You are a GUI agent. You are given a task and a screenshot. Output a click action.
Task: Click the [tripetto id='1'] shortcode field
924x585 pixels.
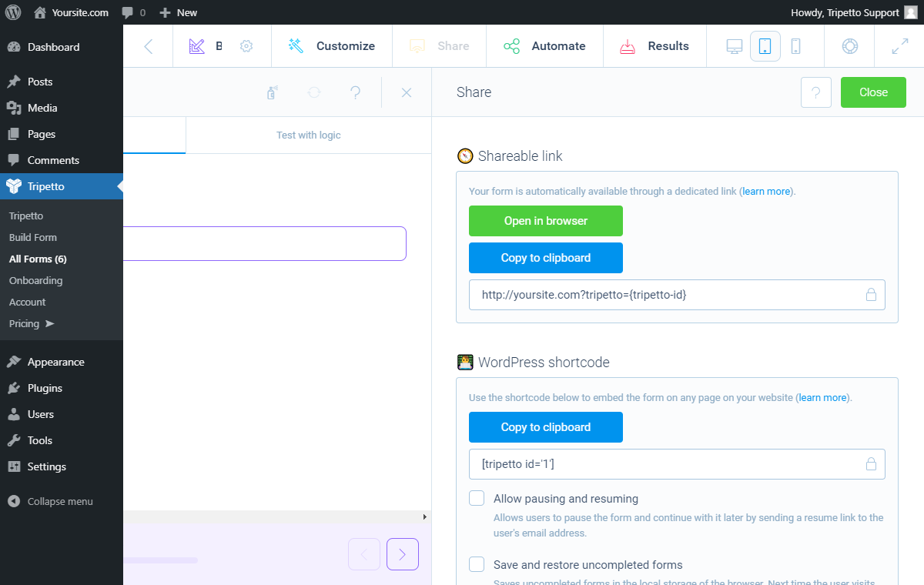677,464
